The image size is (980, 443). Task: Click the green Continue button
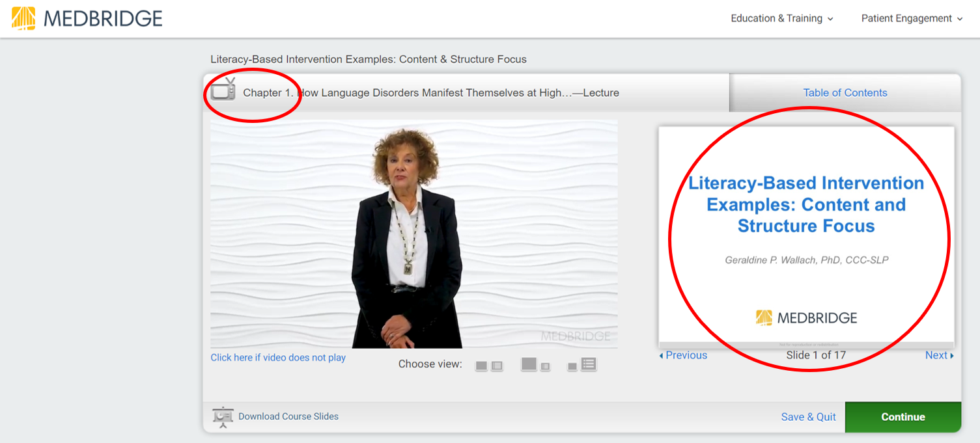pos(903,417)
